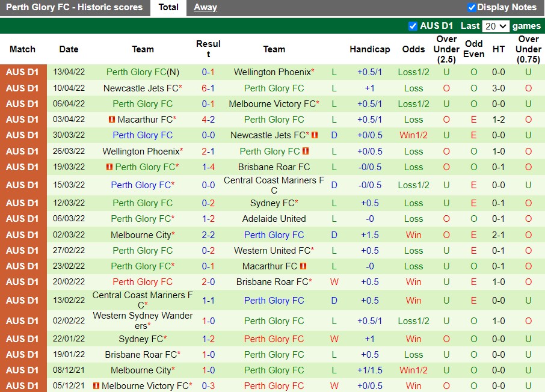This screenshot has height=392, width=545.
Task: Disable the AUS D1 checkbox
Action: coord(413,26)
